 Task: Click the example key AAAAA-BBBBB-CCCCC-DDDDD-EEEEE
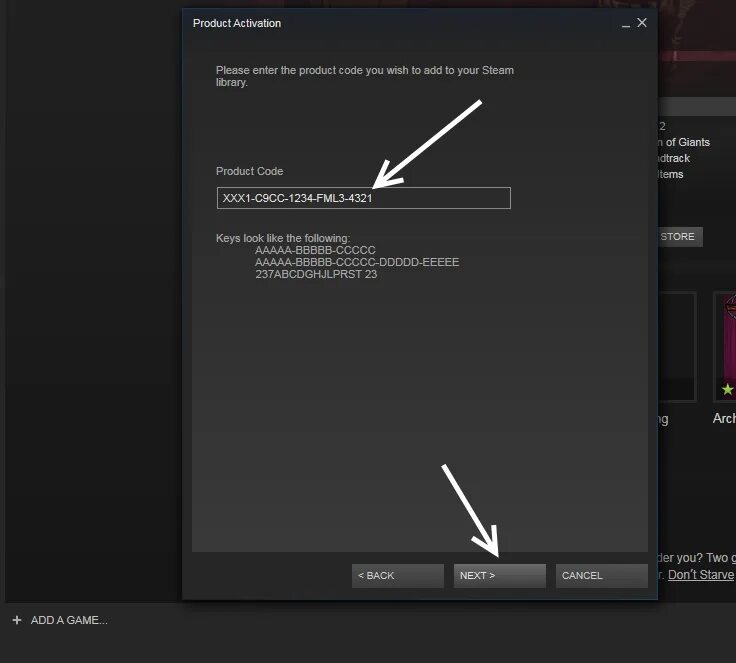pyautogui.click(x=357, y=262)
